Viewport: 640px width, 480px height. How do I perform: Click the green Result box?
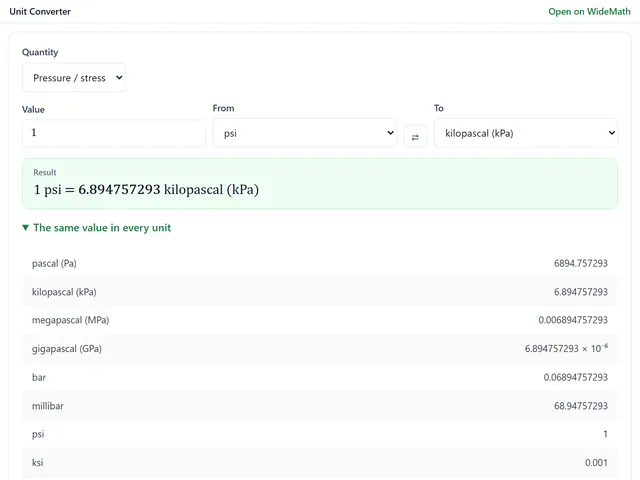tap(320, 184)
